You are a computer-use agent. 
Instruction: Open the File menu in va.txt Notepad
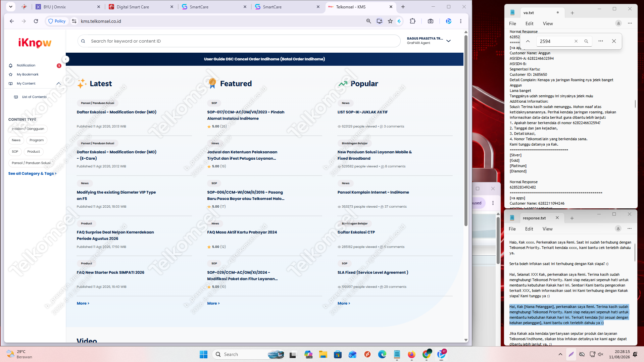click(512, 23)
